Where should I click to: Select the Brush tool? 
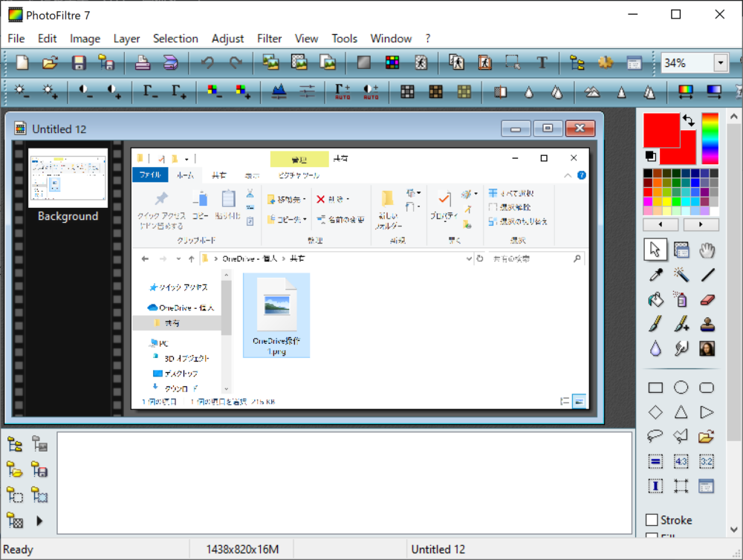coord(656,325)
